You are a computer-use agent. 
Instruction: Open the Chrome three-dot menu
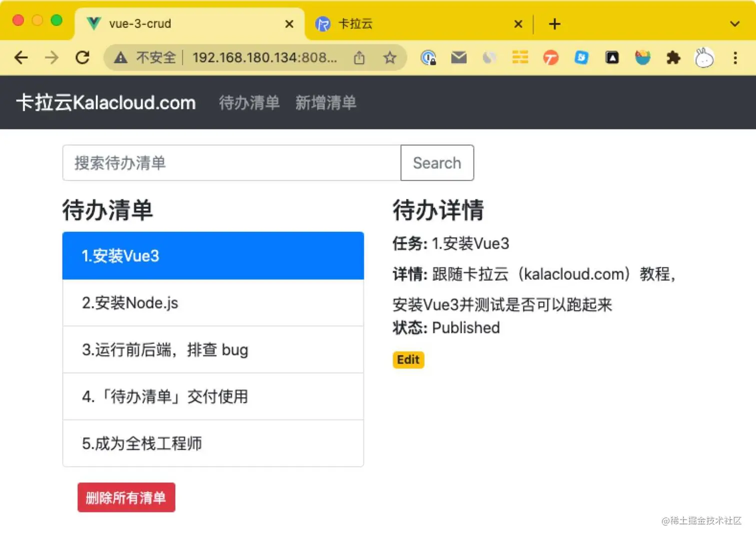coord(735,58)
